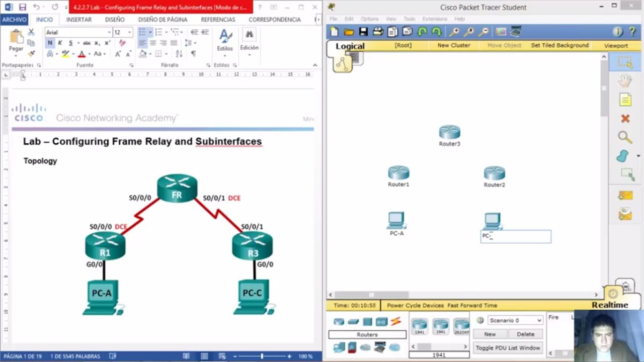The height and width of the screenshot is (362, 644).
Task: Toggle superscript x² formatting in Word
Action: tap(108, 43)
